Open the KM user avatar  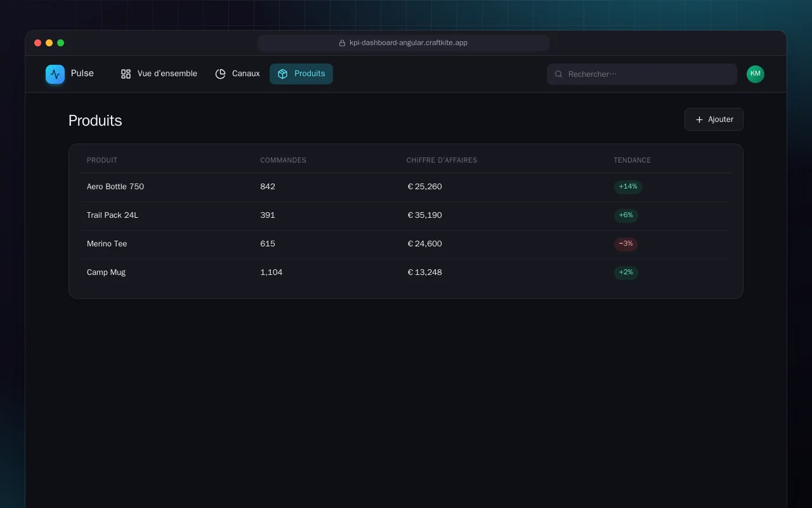tap(756, 74)
